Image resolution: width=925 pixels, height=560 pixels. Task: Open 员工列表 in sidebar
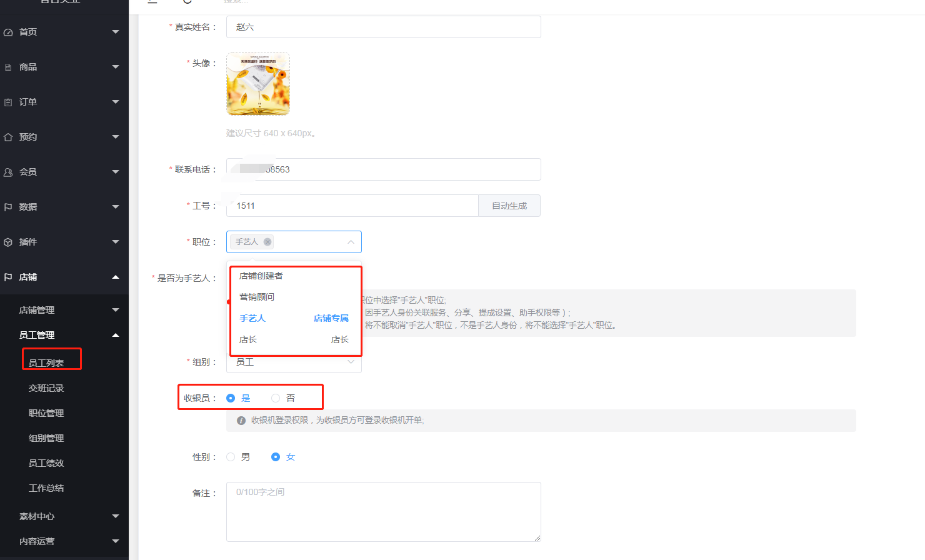click(46, 363)
